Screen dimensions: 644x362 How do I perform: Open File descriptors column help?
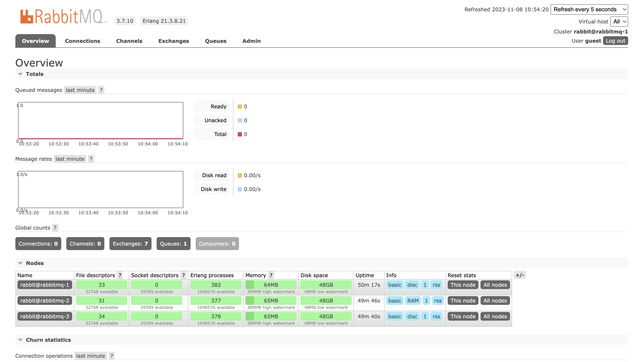click(x=120, y=275)
